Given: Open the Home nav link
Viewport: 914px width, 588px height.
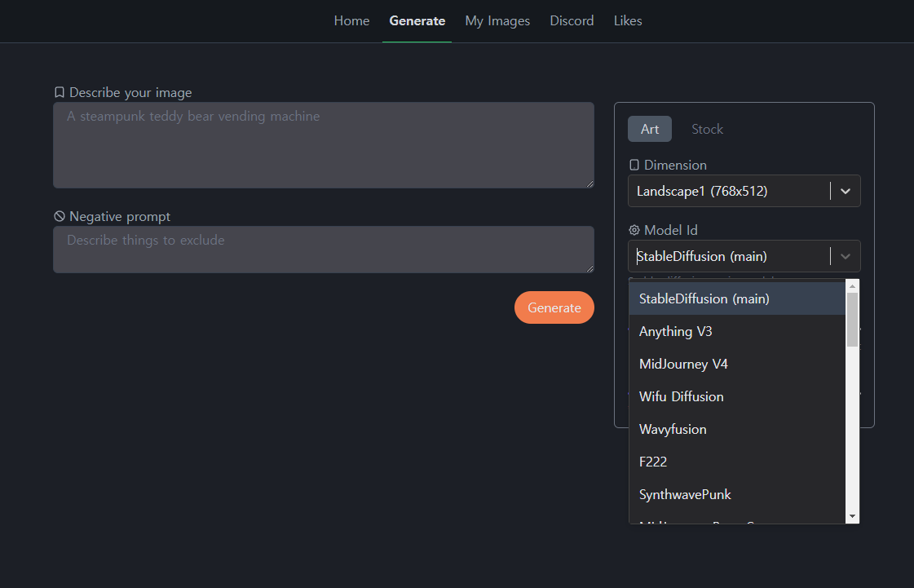Looking at the screenshot, I should coord(351,21).
